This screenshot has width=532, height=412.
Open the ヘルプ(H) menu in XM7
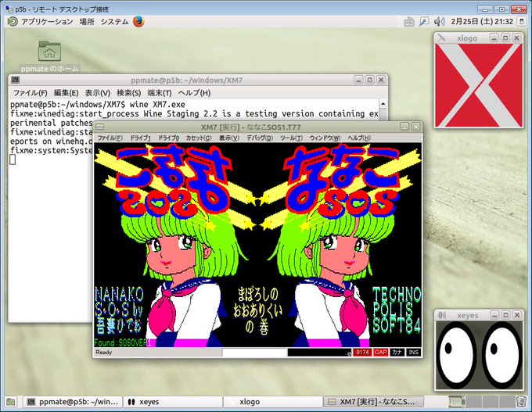coord(359,138)
